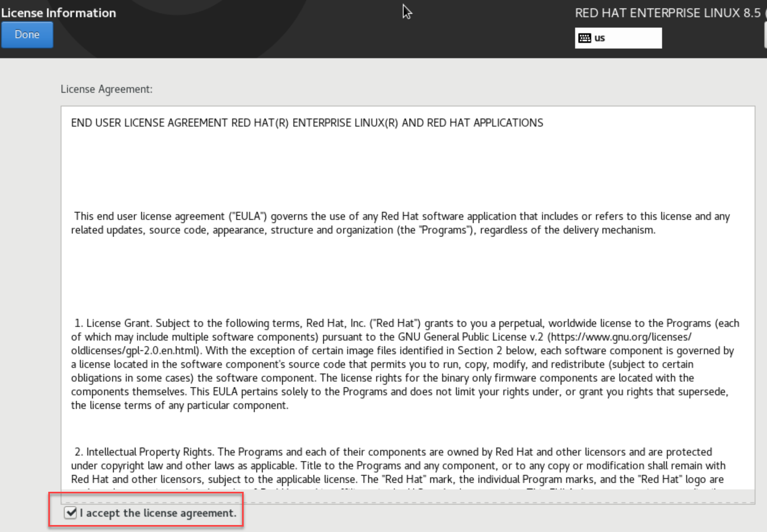Click the "License Agreement:" label
The width and height of the screenshot is (767, 532).
(106, 89)
